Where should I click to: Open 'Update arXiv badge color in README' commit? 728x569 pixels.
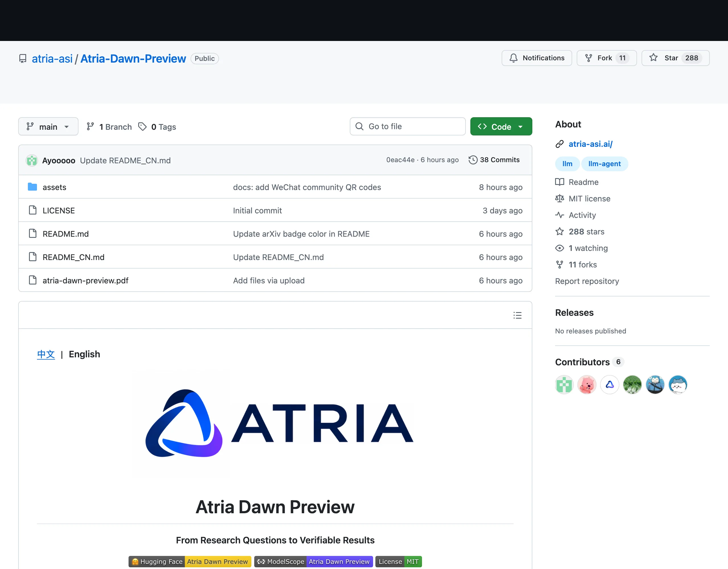pyautogui.click(x=301, y=234)
